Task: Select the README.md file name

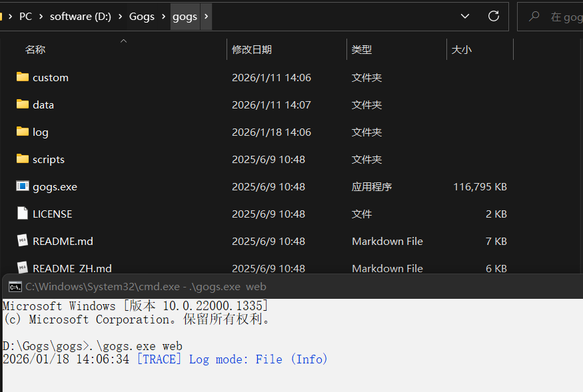Action: coord(63,241)
